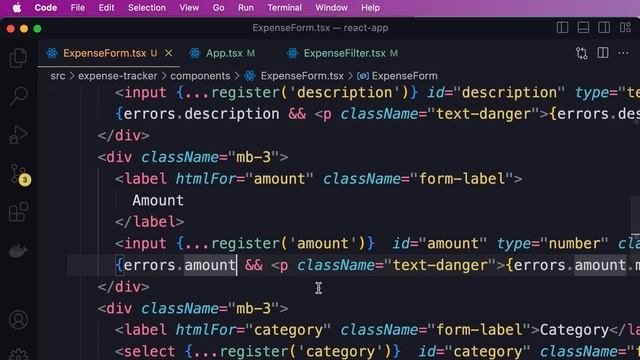Open the Window menu
This screenshot has height=360, width=640.
tap(331, 8)
